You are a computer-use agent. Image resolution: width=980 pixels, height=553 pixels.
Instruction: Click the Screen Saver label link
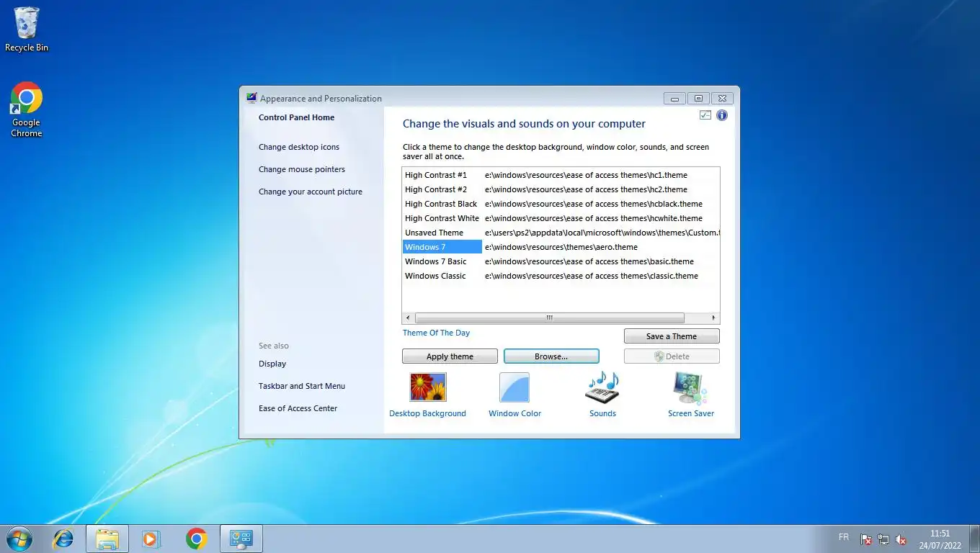pos(691,413)
